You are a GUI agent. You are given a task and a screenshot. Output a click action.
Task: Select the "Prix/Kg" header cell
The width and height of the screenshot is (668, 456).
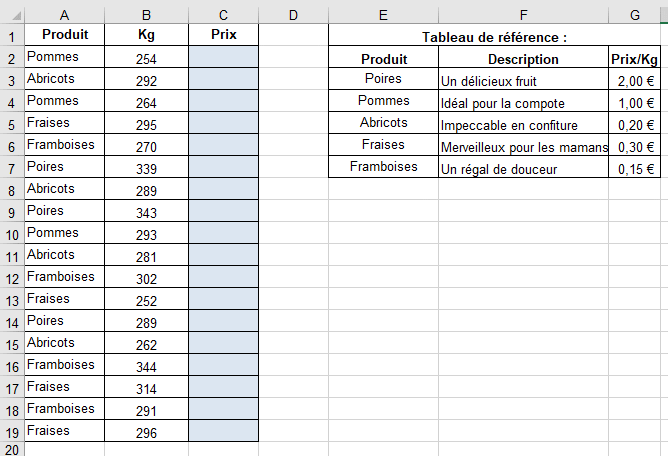click(634, 59)
